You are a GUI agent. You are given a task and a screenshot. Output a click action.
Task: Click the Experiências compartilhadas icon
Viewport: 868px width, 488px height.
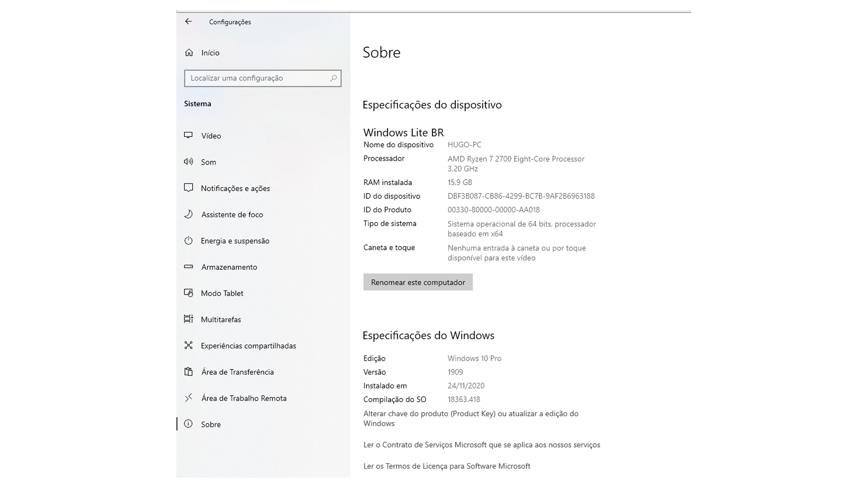(x=189, y=345)
